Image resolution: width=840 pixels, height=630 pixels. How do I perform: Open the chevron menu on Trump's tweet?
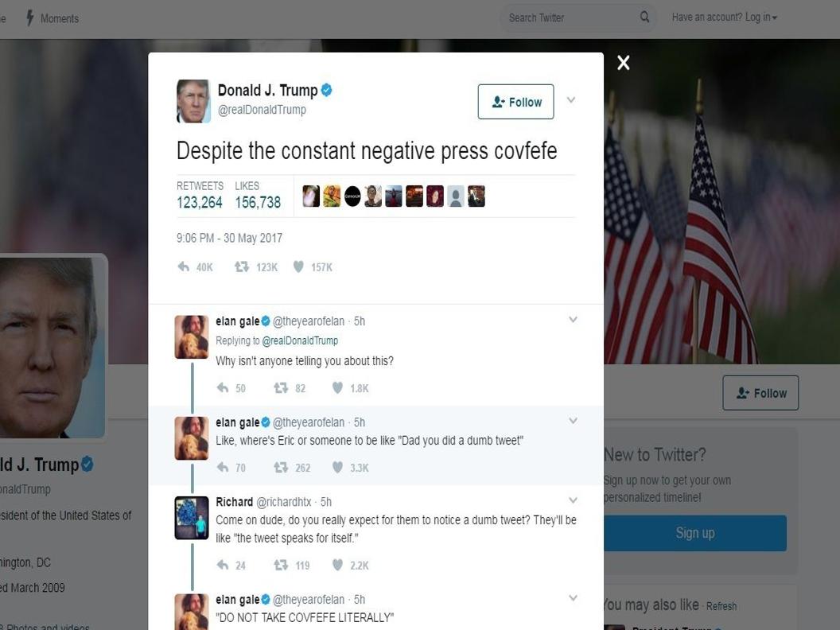(571, 99)
